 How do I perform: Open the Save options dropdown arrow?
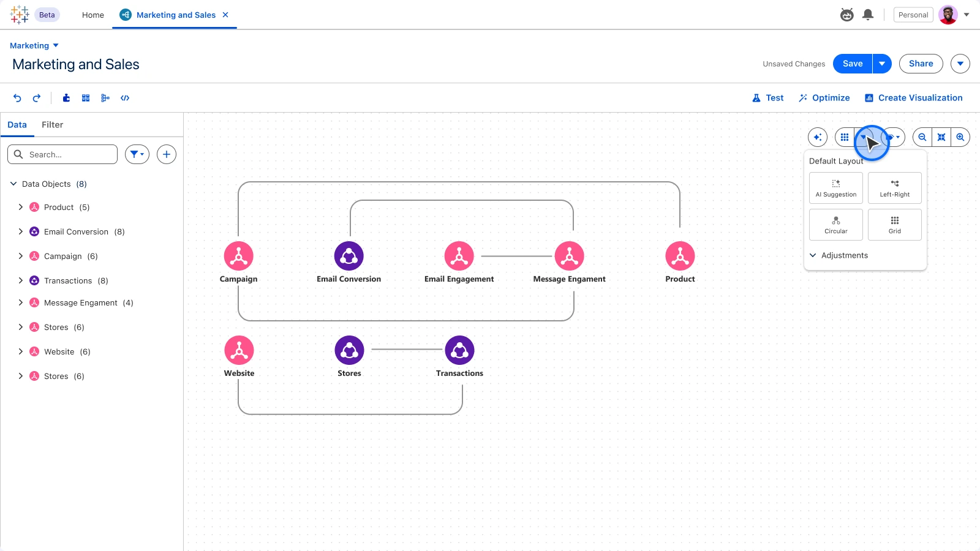coord(882,64)
